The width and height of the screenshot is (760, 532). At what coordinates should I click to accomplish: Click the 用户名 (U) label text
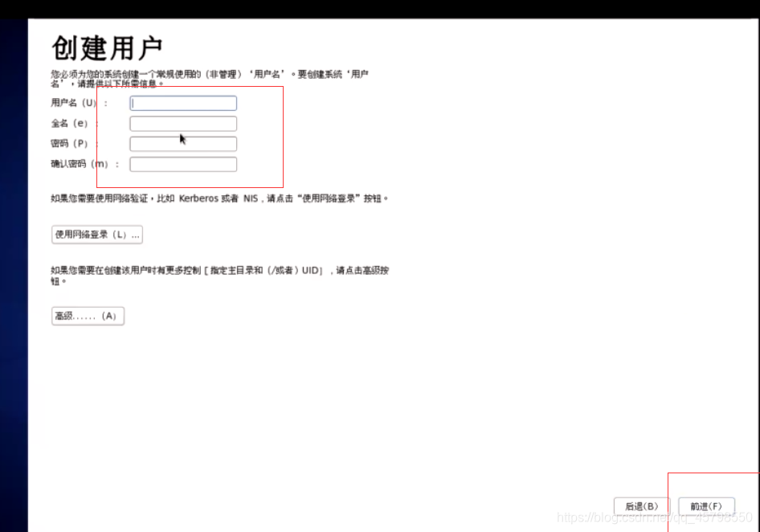point(80,103)
